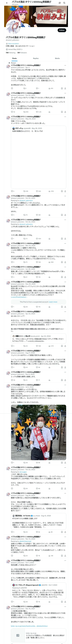Viewport: 72px width, 644px height.
Task: Open the red sash campaigner photo
Action: pyautogui.click(x=39, y=433)
